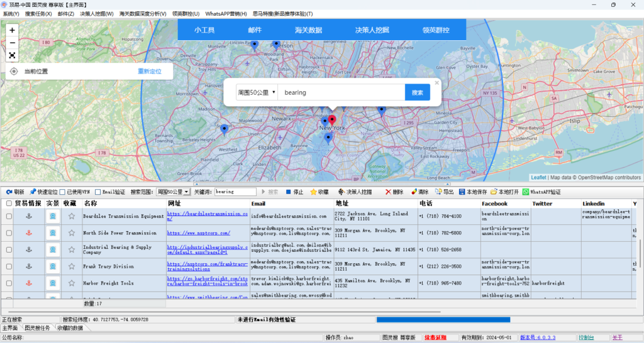Zoom in on the map
The image size is (644, 343).
pos(13,30)
